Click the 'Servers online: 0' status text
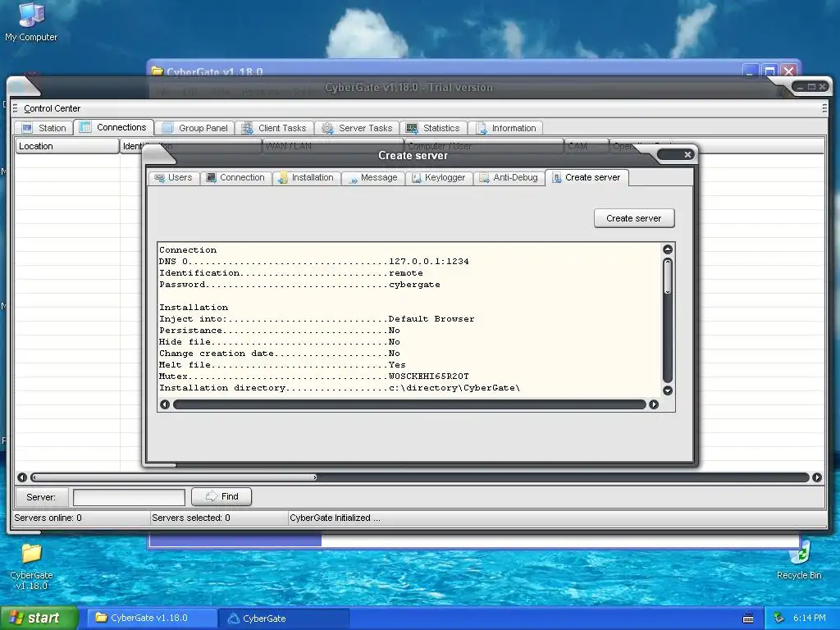840x630 pixels. 48,518
